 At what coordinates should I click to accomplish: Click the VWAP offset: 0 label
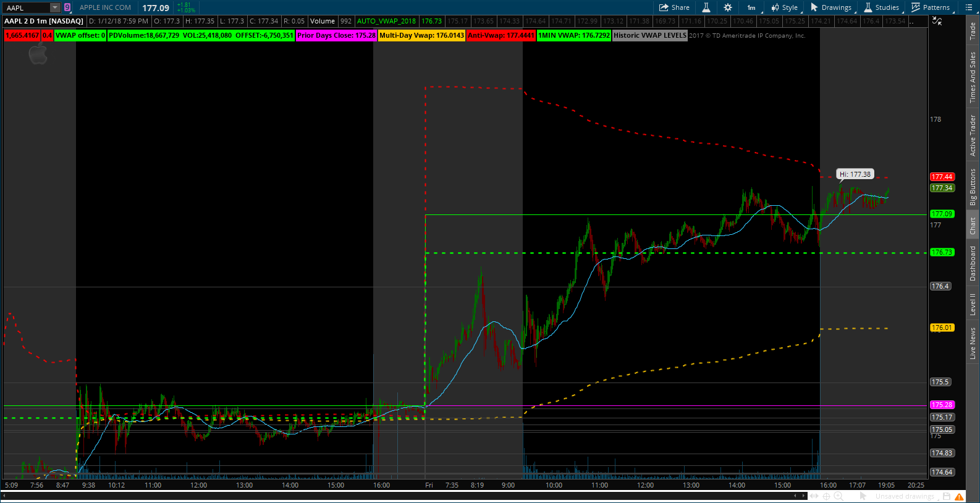tap(80, 35)
